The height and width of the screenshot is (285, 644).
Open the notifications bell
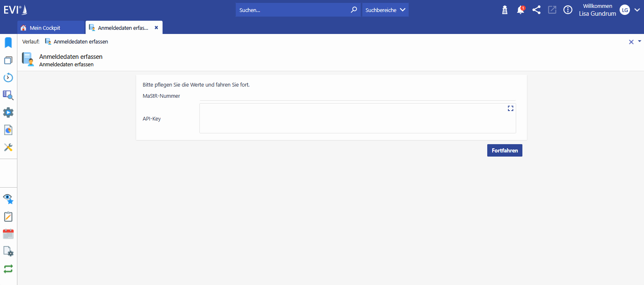(520, 10)
